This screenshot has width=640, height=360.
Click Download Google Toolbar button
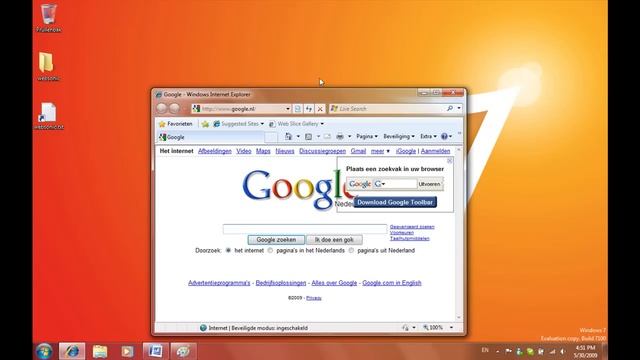pyautogui.click(x=395, y=202)
